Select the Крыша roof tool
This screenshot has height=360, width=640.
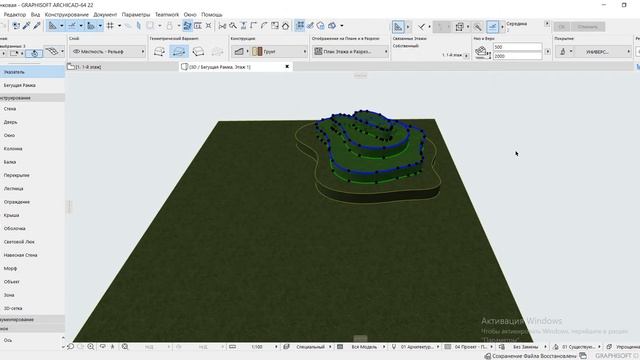point(32,215)
